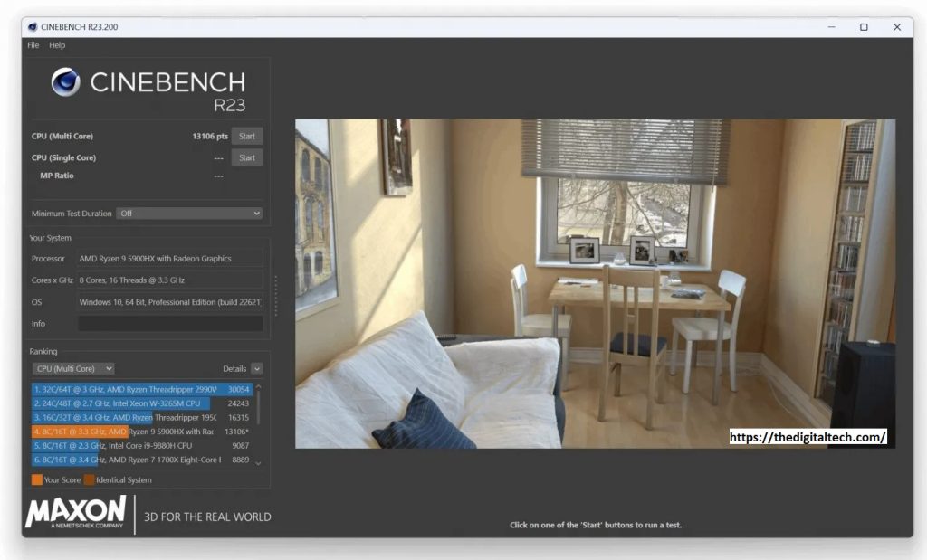Expand the ranking Details arrow button
Viewport: 927px width, 560px height.
(257, 368)
